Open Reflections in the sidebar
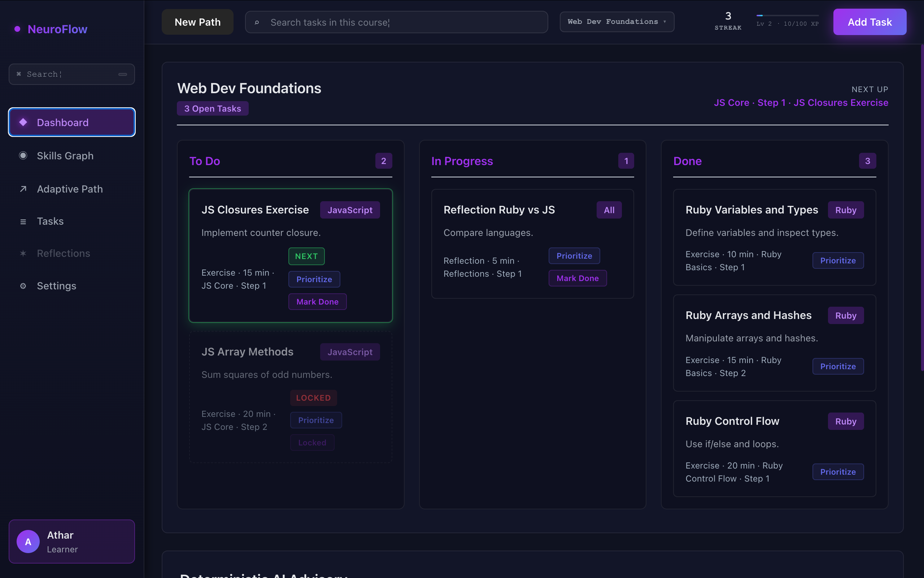 coord(72,254)
